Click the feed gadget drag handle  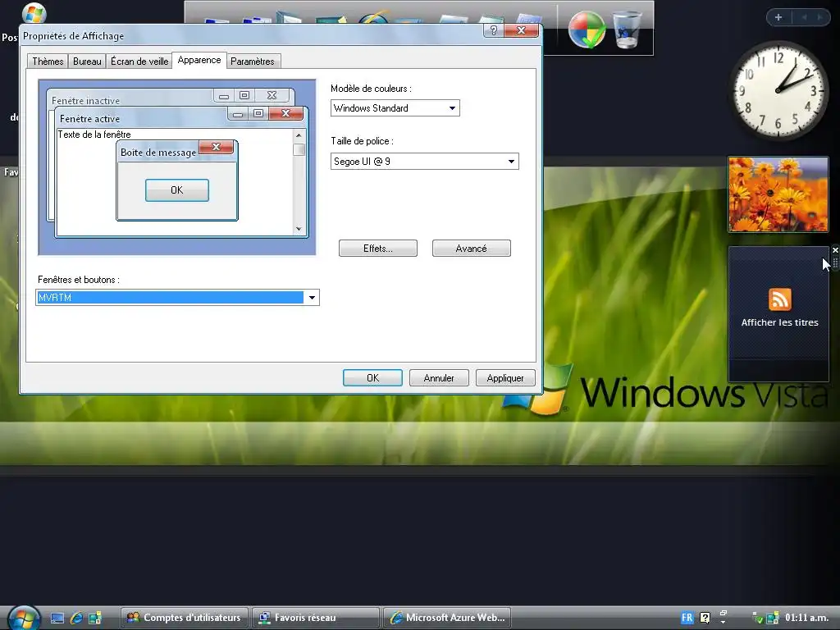pos(835,263)
